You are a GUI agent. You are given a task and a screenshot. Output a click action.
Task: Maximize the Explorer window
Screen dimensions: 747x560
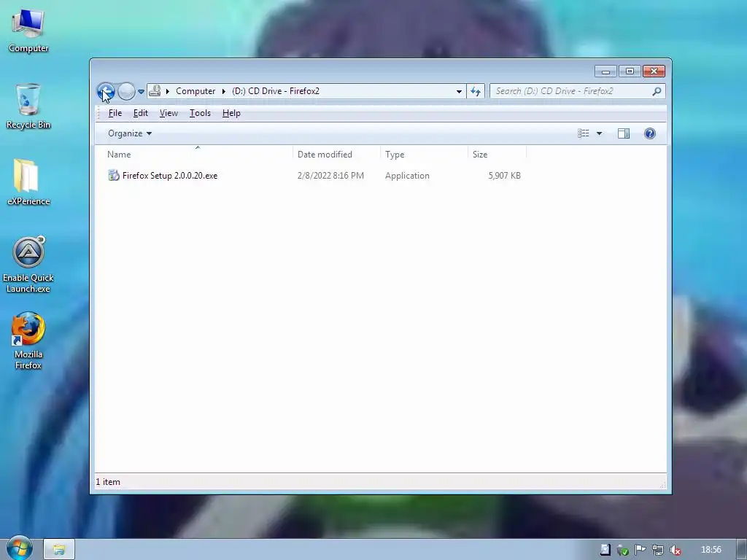tap(630, 71)
